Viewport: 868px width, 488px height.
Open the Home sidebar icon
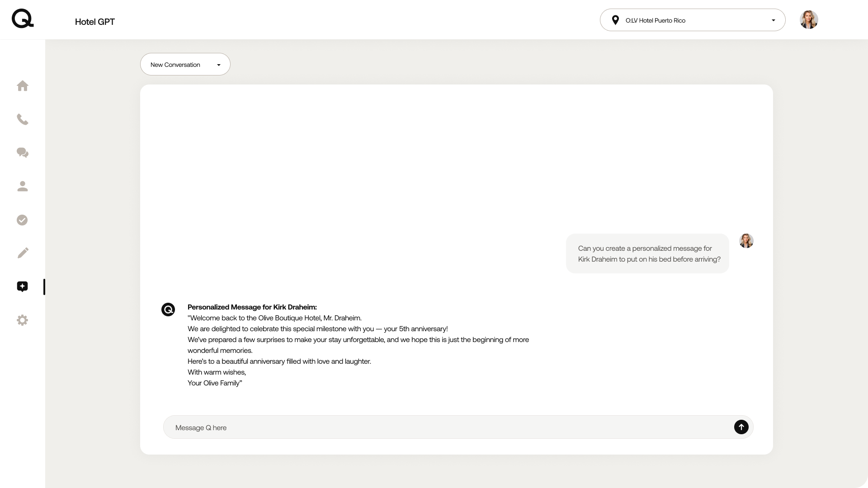click(x=23, y=86)
